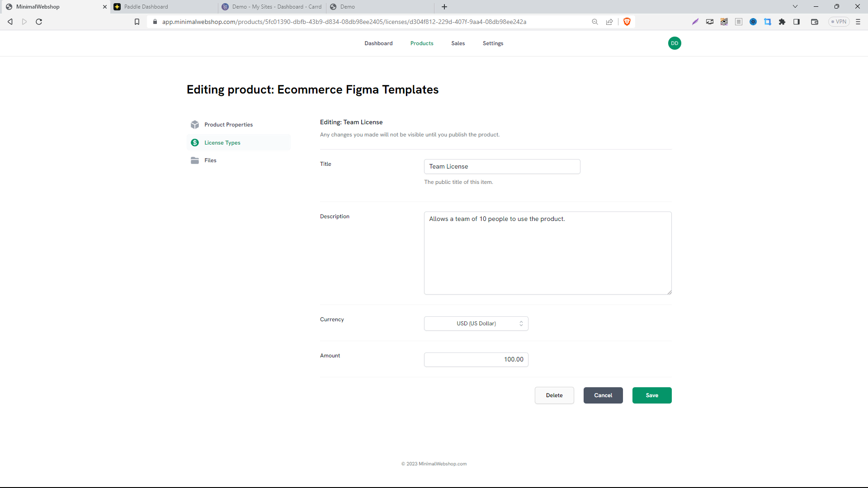Focus the Title input field
This screenshot has height=488, width=868.
(x=502, y=167)
